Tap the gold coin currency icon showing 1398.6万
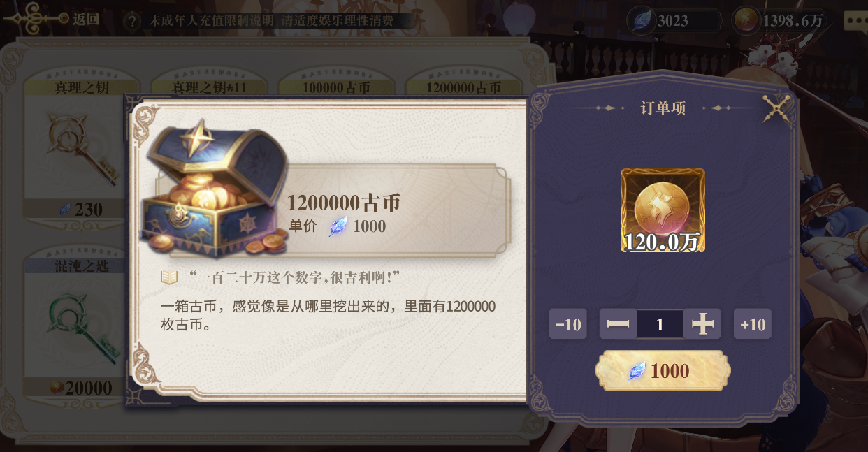The height and width of the screenshot is (452, 868). [x=746, y=20]
